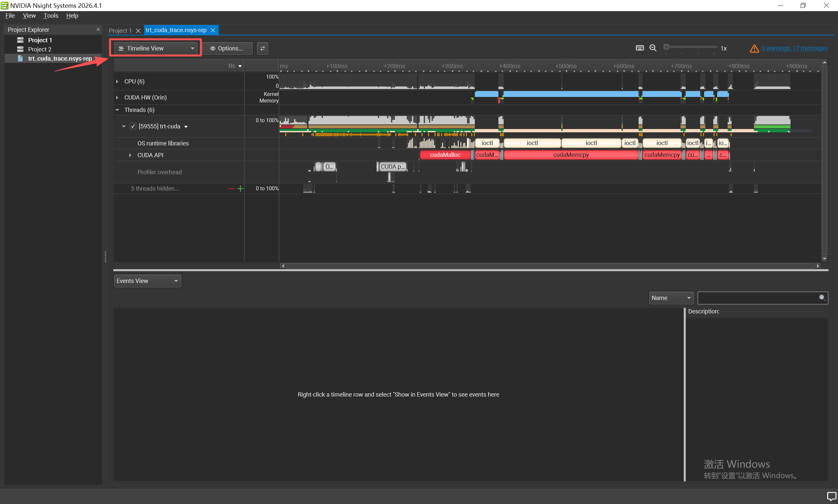Click the timeline zoom slider handle

(666, 47)
